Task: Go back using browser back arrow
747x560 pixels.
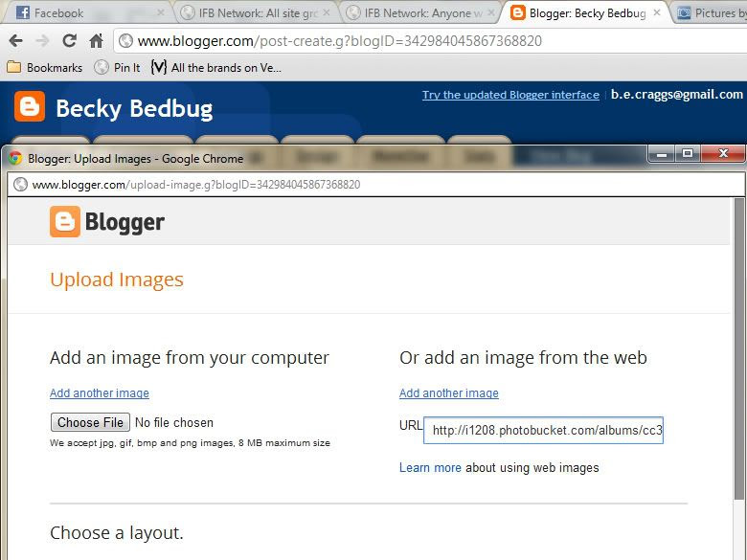Action: pos(15,41)
